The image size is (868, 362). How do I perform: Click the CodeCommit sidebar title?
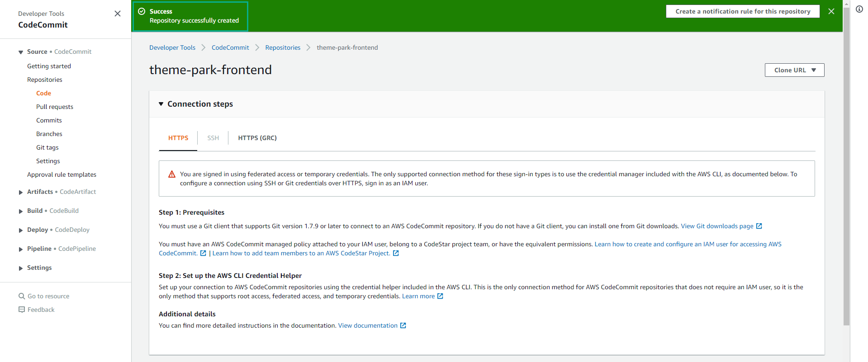43,25
